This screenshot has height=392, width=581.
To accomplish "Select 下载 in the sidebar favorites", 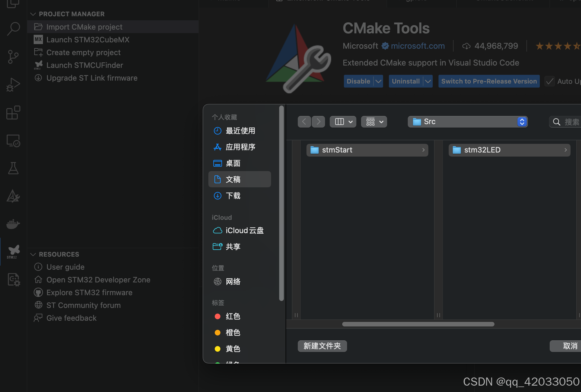I will [x=233, y=196].
